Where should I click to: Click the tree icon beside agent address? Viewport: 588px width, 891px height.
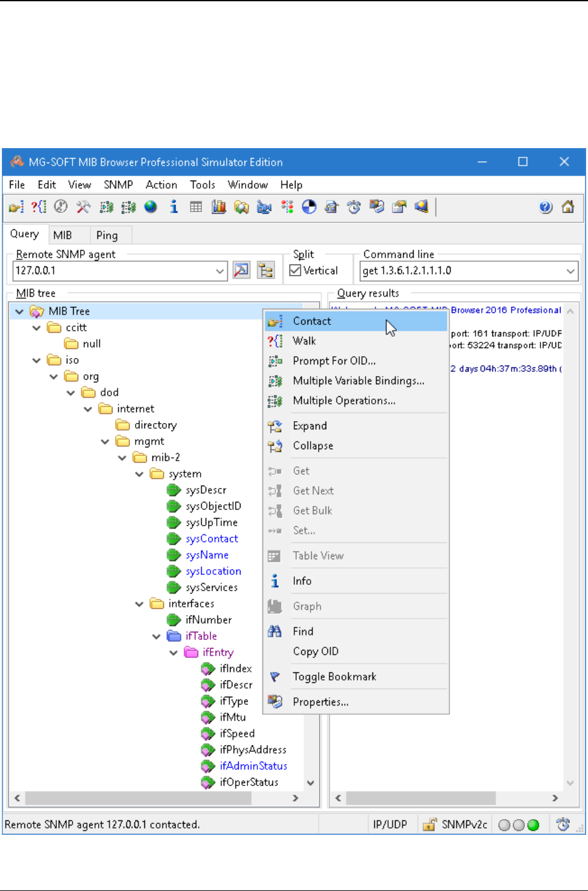(x=266, y=271)
